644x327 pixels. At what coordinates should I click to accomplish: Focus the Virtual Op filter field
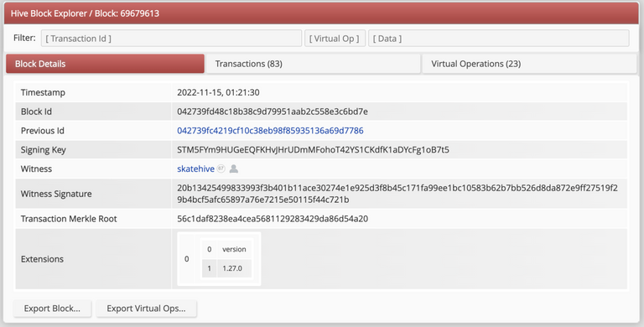click(335, 39)
